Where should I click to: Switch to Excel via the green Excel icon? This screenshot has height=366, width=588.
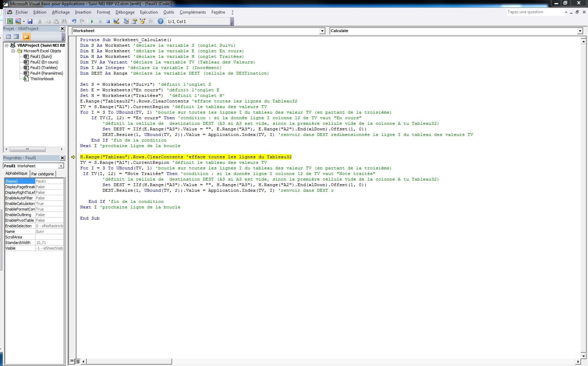click(10, 22)
